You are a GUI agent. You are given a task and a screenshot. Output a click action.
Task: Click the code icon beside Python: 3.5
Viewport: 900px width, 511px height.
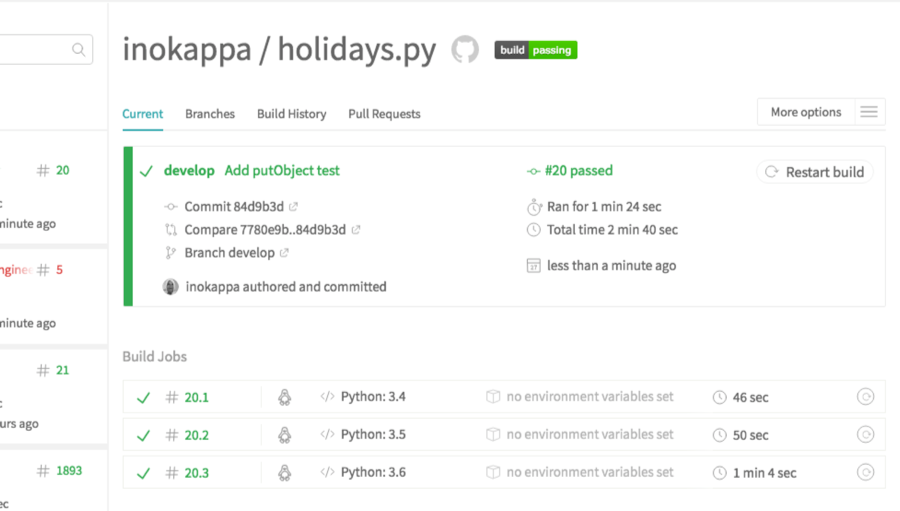[327, 434]
